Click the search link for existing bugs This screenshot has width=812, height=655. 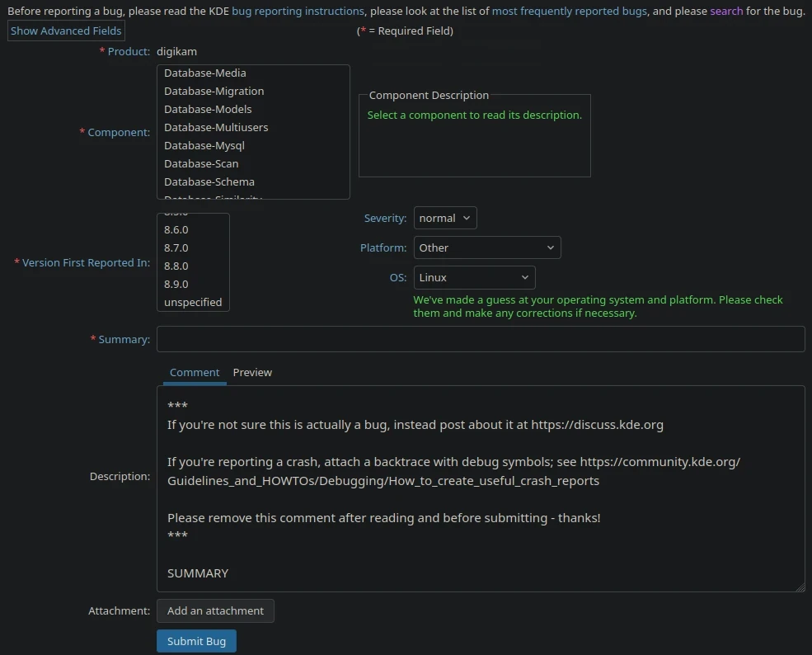(725, 11)
